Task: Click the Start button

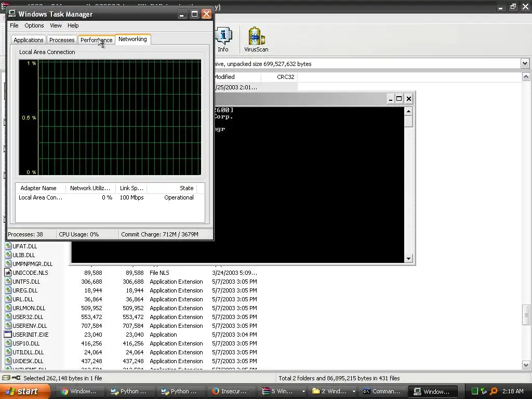Action: coord(25,391)
